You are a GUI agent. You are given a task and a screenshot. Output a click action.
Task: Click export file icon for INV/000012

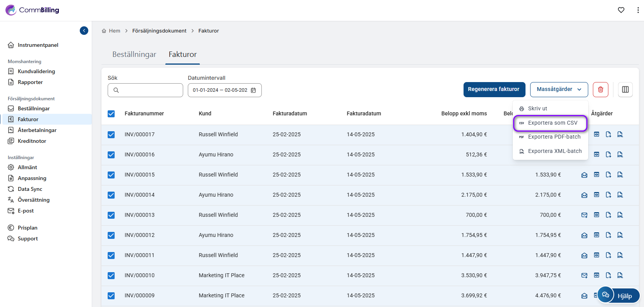(608, 235)
